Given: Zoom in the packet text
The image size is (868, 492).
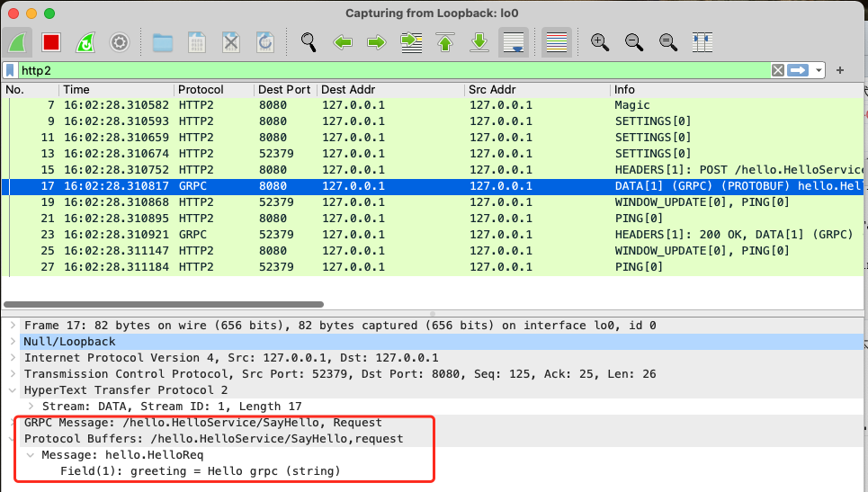Looking at the screenshot, I should (600, 42).
